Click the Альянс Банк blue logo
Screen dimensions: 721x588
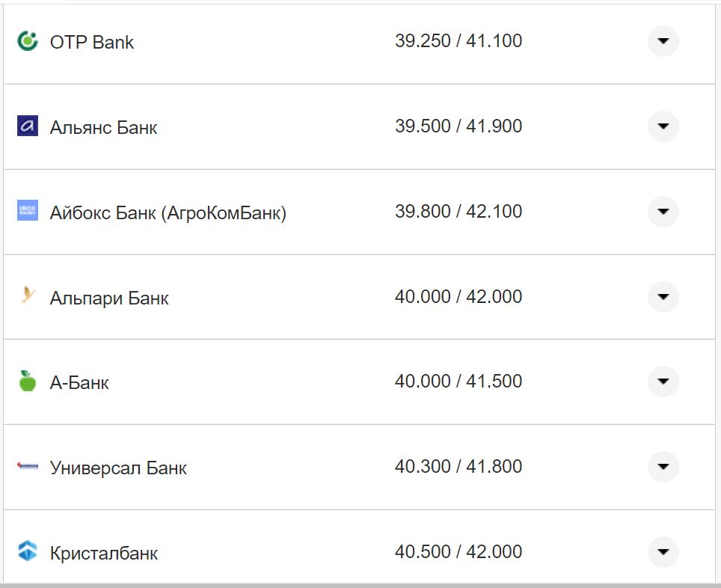pos(28,126)
